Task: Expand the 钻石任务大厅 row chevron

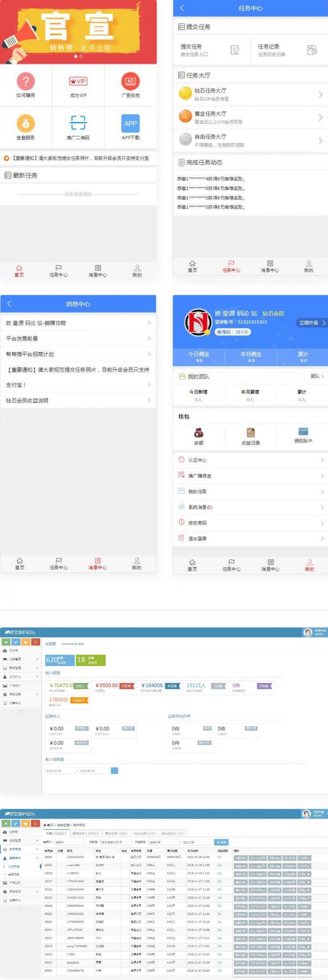Action: click(x=320, y=94)
